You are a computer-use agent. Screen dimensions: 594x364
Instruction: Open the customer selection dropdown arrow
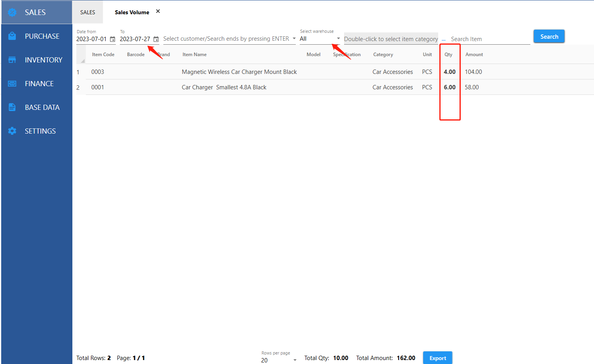[x=294, y=39]
